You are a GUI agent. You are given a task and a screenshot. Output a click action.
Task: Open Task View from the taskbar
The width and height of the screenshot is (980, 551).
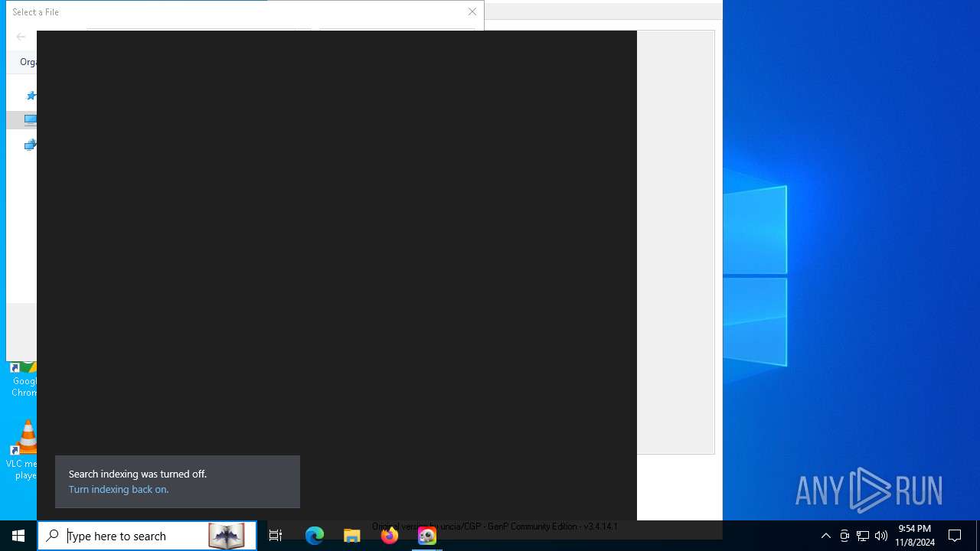[276, 536]
